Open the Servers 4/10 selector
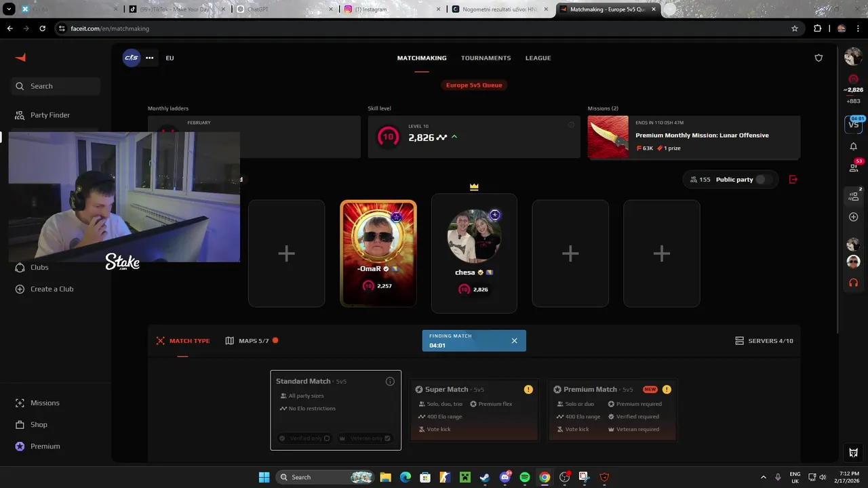 764,341
